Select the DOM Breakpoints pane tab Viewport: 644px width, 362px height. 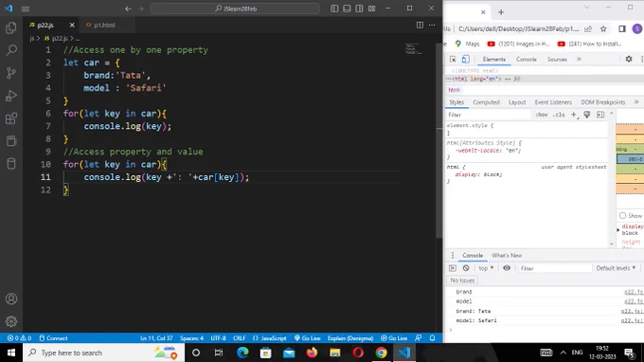pos(603,102)
